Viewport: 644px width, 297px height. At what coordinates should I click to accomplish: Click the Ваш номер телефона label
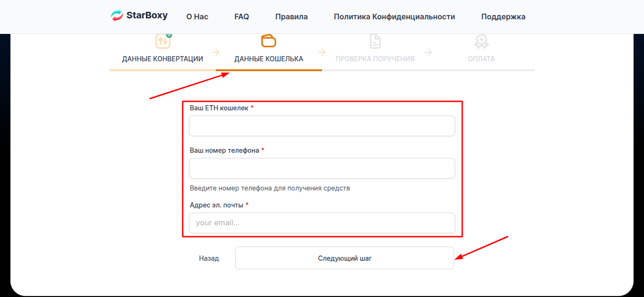[x=224, y=150]
